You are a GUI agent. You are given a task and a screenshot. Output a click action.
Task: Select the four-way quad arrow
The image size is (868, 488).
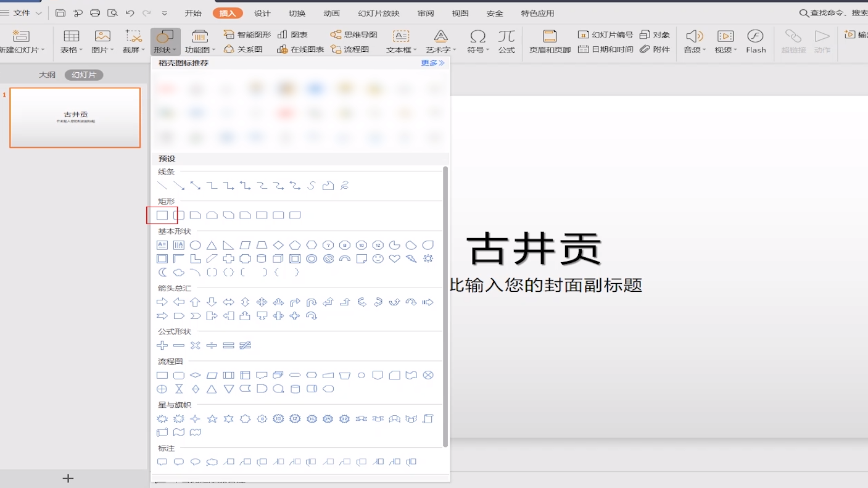[x=262, y=302]
